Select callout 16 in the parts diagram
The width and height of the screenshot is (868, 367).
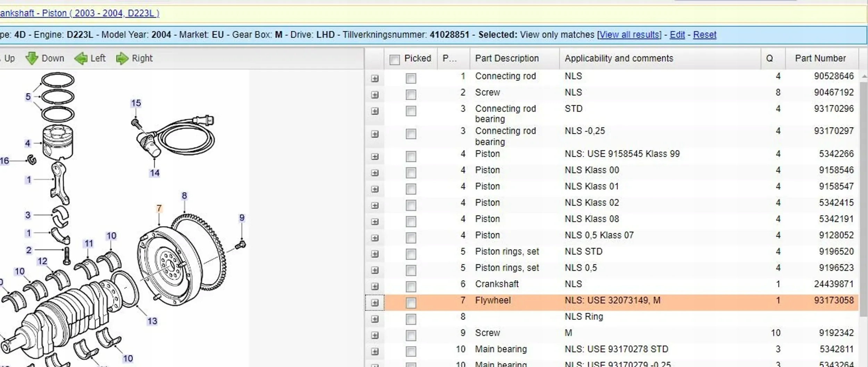5,161
